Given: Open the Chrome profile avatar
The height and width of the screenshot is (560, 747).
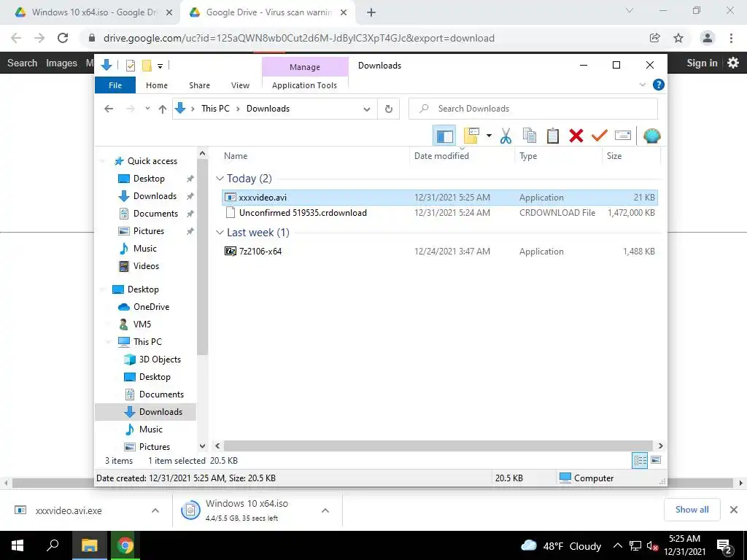Looking at the screenshot, I should [x=708, y=38].
